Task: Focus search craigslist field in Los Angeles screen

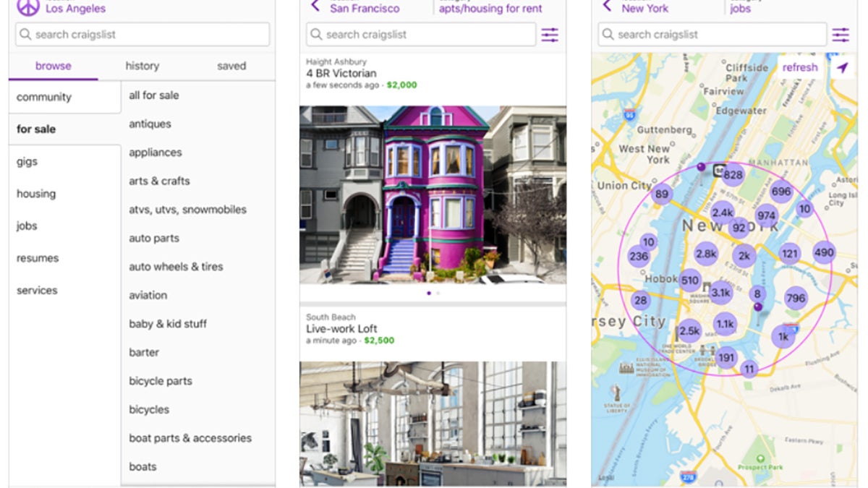Action: point(142,34)
